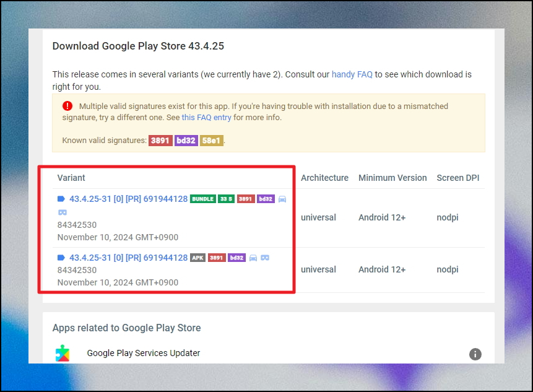533x392 pixels.
Task: Click 'universal' in the BUNDLE row
Action: point(318,217)
